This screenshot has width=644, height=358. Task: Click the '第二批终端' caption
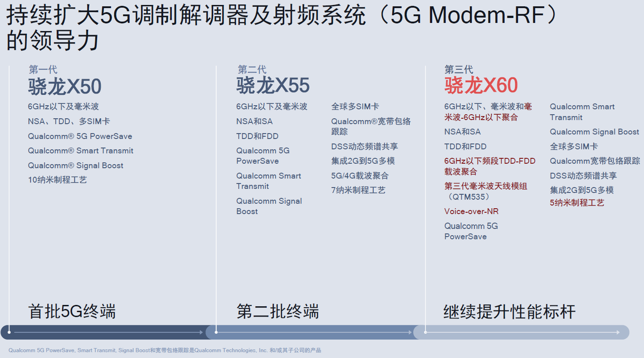(x=278, y=311)
